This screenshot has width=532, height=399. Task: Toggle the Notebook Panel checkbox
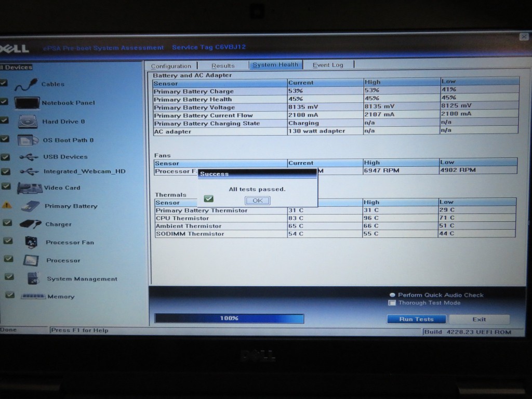(4, 101)
